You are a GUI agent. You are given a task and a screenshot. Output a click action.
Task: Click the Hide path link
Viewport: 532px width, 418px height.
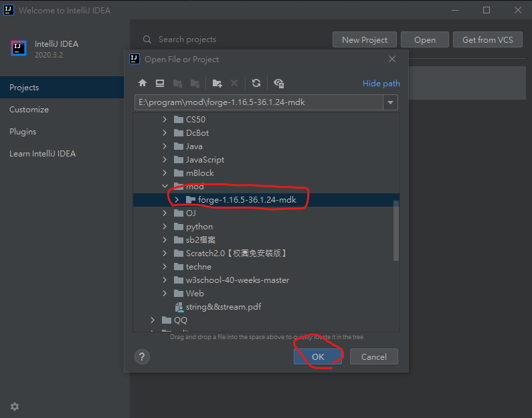pos(381,84)
